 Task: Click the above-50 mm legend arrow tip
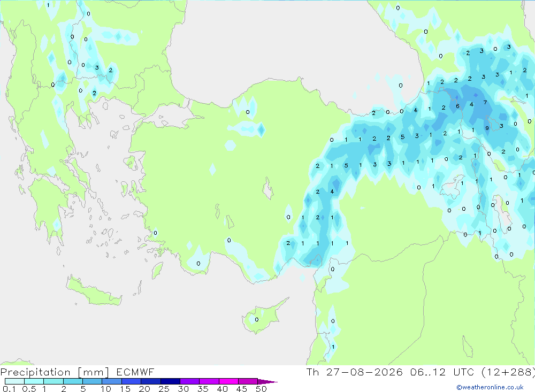point(267,382)
